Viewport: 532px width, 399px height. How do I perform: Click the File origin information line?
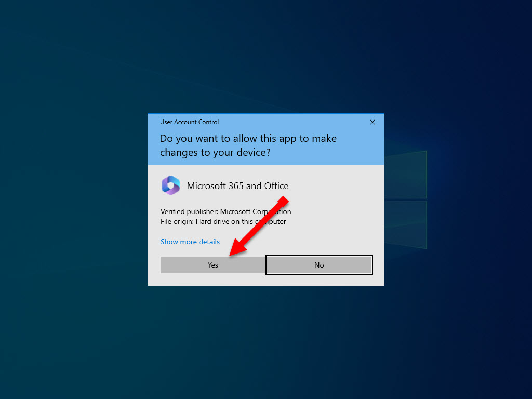(223, 221)
